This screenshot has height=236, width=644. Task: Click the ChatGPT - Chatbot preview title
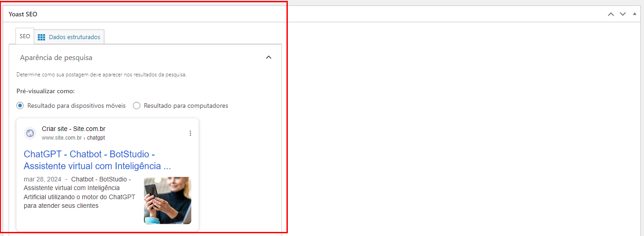point(97,160)
